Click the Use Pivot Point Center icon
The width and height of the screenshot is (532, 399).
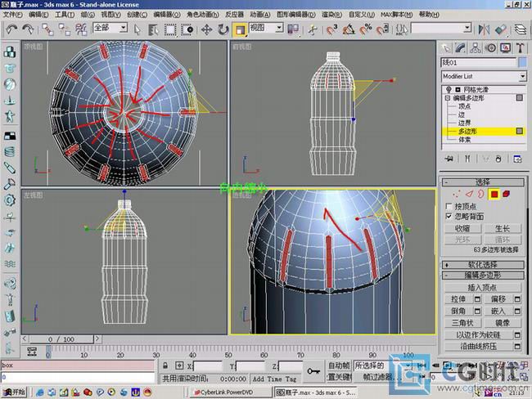(x=293, y=29)
